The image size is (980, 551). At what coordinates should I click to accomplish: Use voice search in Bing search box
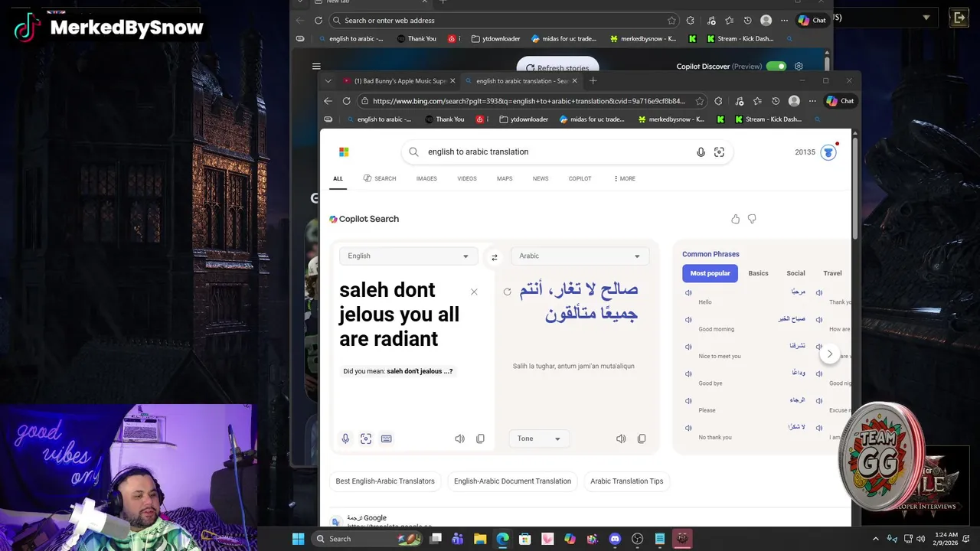[701, 152]
